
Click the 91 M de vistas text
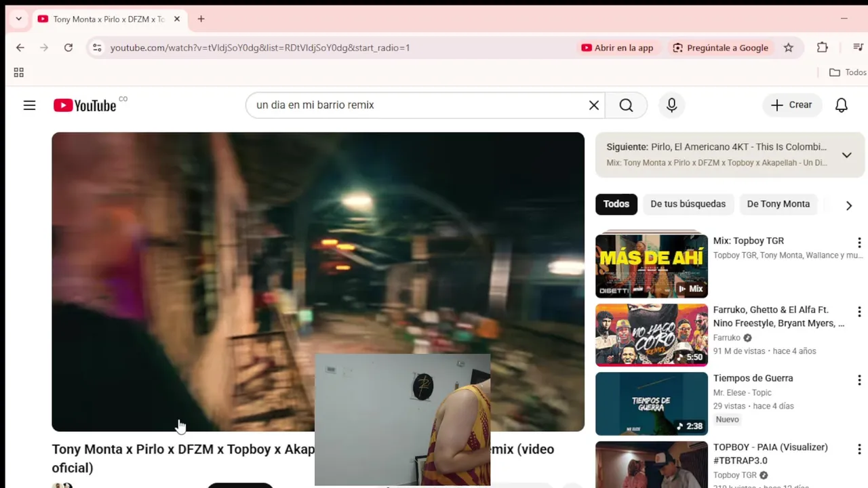(740, 351)
